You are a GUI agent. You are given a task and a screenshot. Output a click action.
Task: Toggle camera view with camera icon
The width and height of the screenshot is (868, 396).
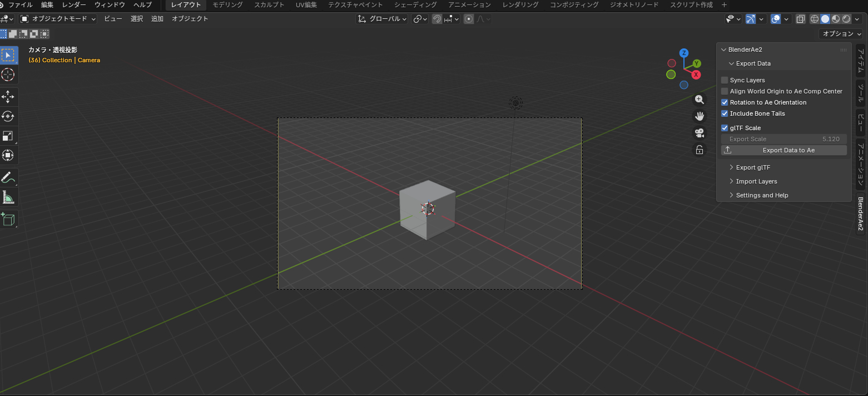point(700,133)
